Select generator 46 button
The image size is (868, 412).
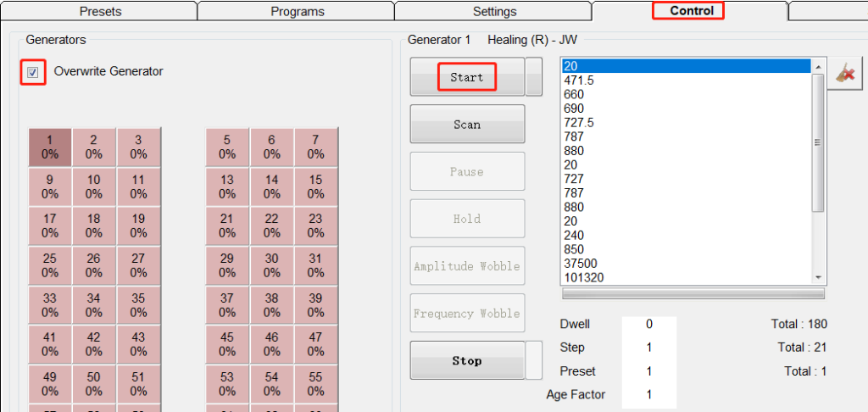(271, 344)
